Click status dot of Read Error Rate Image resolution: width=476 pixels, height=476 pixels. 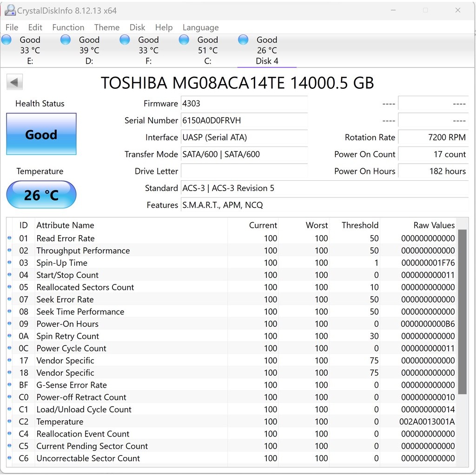[x=9, y=238]
